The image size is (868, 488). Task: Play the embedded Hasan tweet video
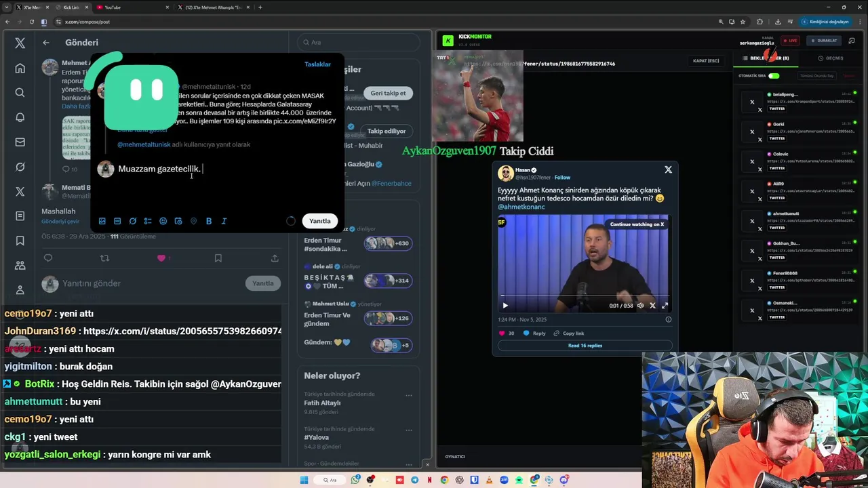click(505, 306)
